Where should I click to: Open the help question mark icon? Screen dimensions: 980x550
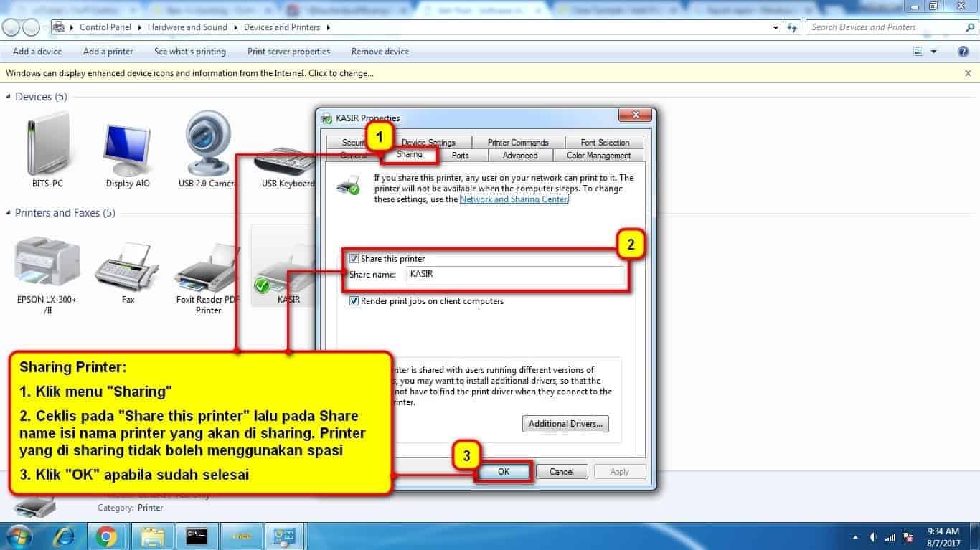[963, 52]
